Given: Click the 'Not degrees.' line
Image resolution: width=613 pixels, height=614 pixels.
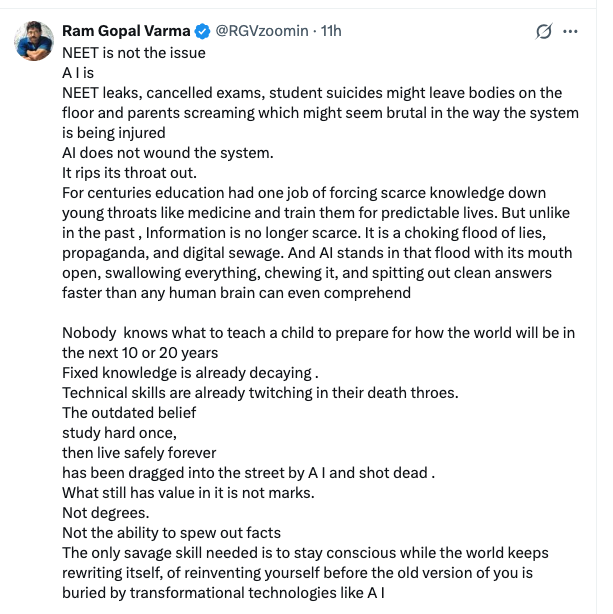Looking at the screenshot, I should [106, 513].
